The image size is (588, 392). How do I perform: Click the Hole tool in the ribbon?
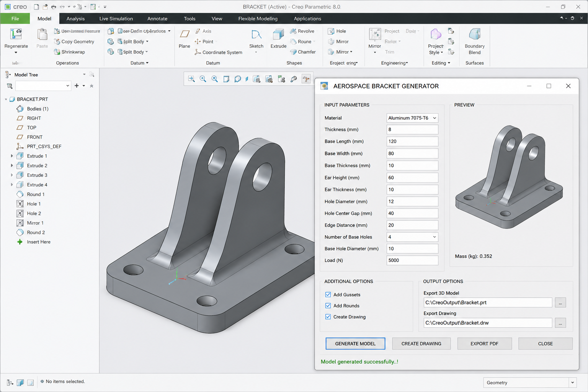point(337,31)
